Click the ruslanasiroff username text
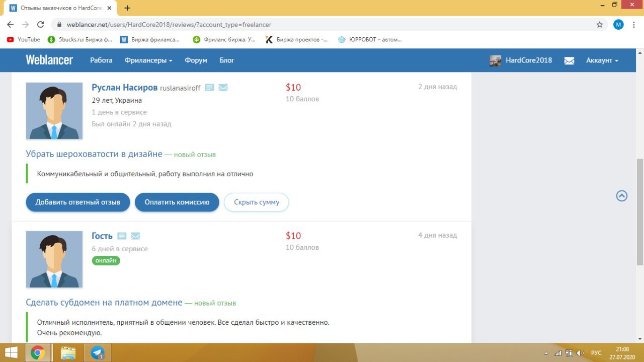The image size is (644, 362). [x=180, y=88]
